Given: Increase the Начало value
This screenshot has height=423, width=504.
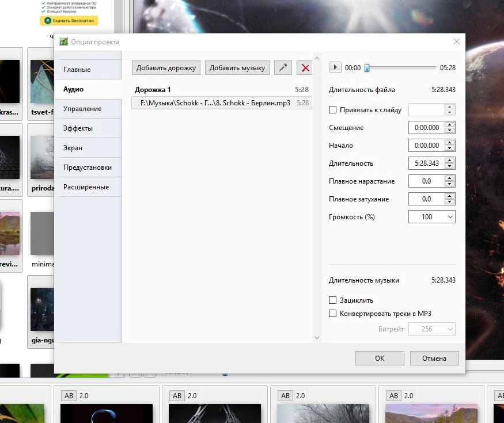Looking at the screenshot, I should [450, 142].
